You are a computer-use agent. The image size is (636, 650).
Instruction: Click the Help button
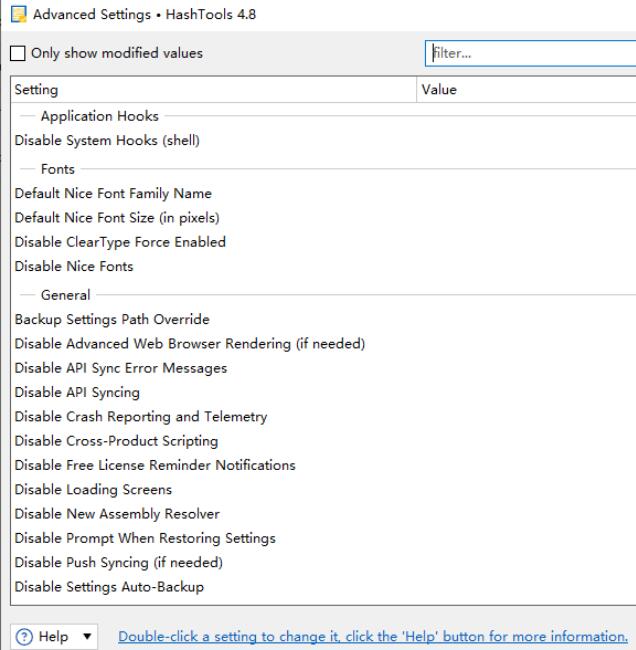click(50, 637)
